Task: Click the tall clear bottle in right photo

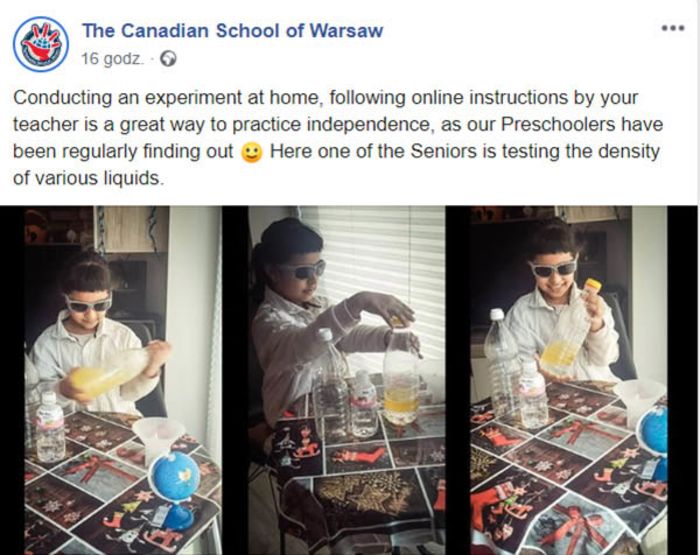Action: (502, 362)
